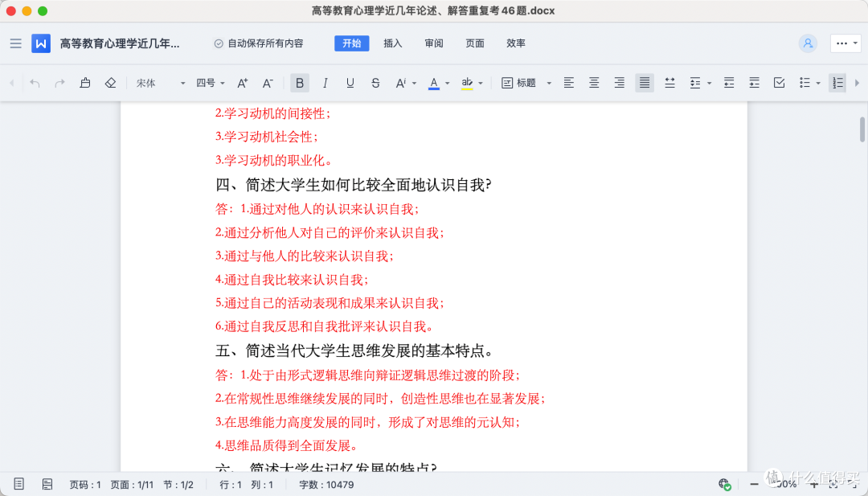Expand the highlight color dropdown arrow
The image size is (868, 496).
(x=481, y=84)
